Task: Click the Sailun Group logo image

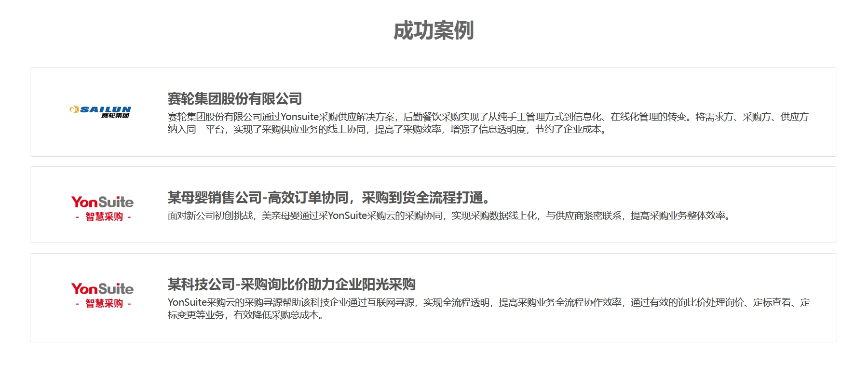Action: 100,112
